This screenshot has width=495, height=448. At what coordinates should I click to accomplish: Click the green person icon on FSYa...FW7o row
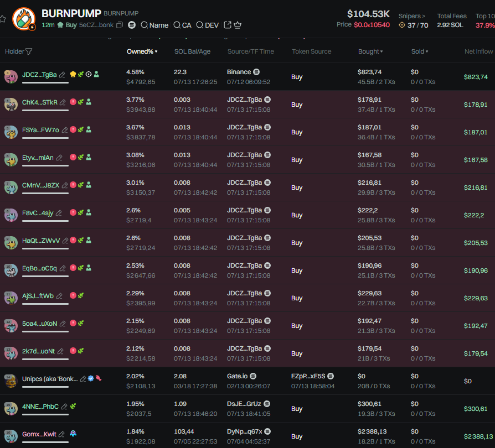point(89,129)
